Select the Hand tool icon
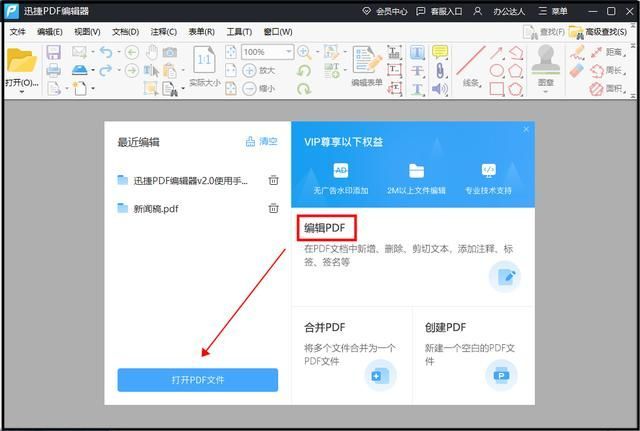 (152, 52)
